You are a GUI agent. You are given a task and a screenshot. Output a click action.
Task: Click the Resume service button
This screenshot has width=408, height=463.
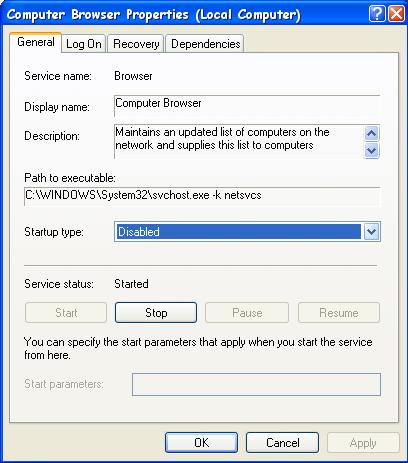point(339,313)
